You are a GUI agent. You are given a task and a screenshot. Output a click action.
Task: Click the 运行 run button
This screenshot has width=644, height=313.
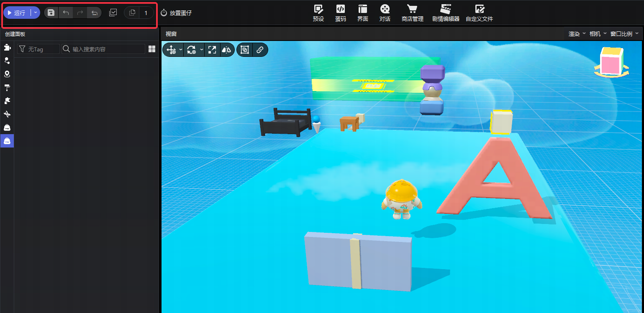17,13
